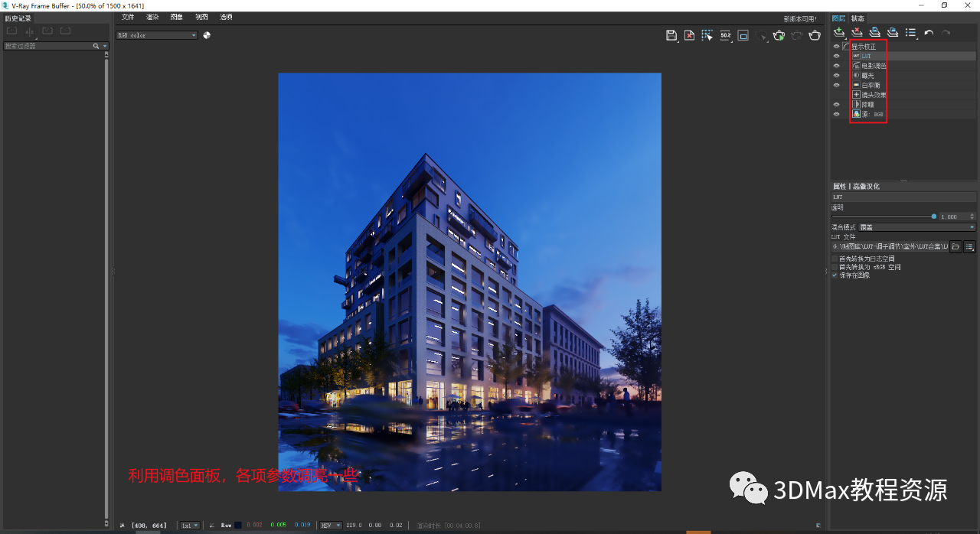This screenshot has height=534, width=980.
Task: Switch to the 状态 tab
Action: [857, 18]
